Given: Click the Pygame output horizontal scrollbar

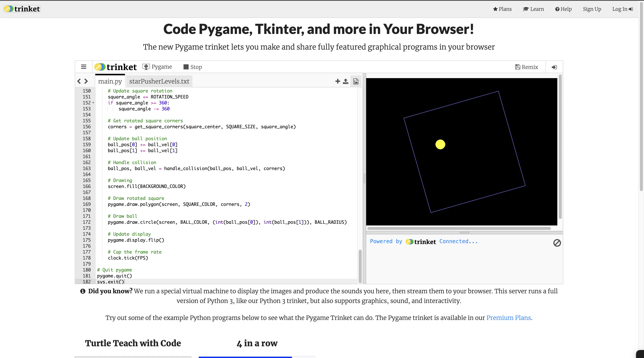Looking at the screenshot, I should (459, 228).
